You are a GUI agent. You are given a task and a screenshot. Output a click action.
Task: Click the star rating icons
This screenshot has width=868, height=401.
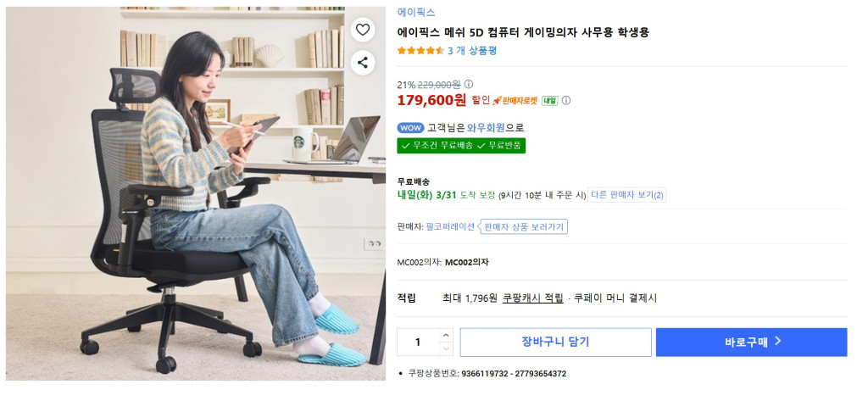click(x=420, y=50)
